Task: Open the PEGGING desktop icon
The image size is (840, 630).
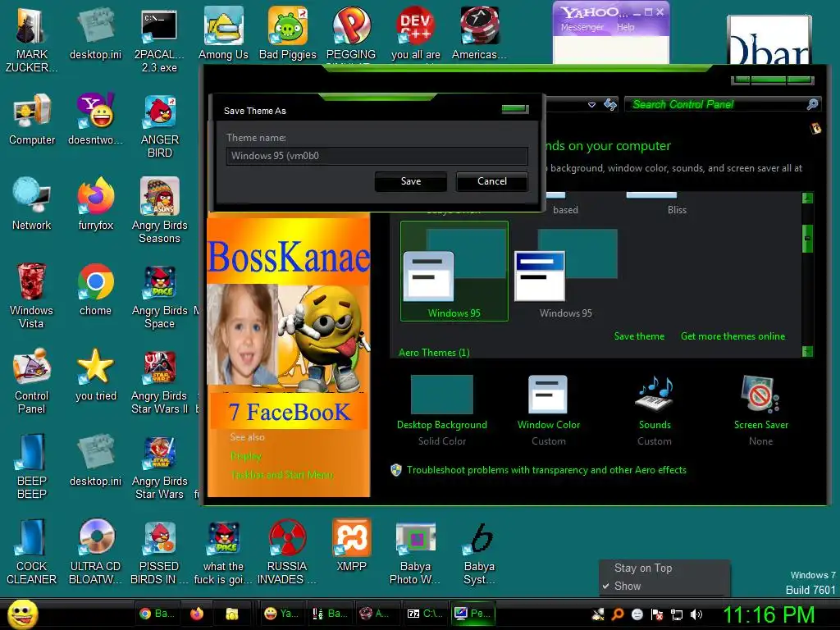Action: [351, 33]
